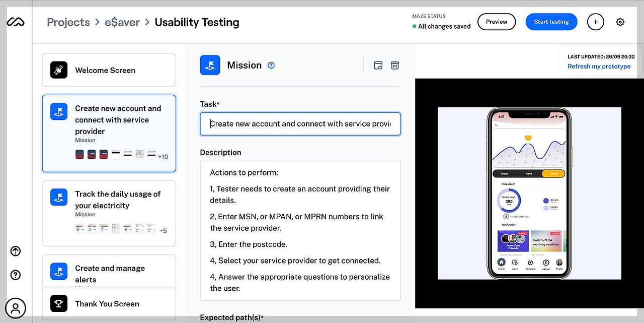
Task: Select Today tab in phone prototype
Action: point(504,173)
